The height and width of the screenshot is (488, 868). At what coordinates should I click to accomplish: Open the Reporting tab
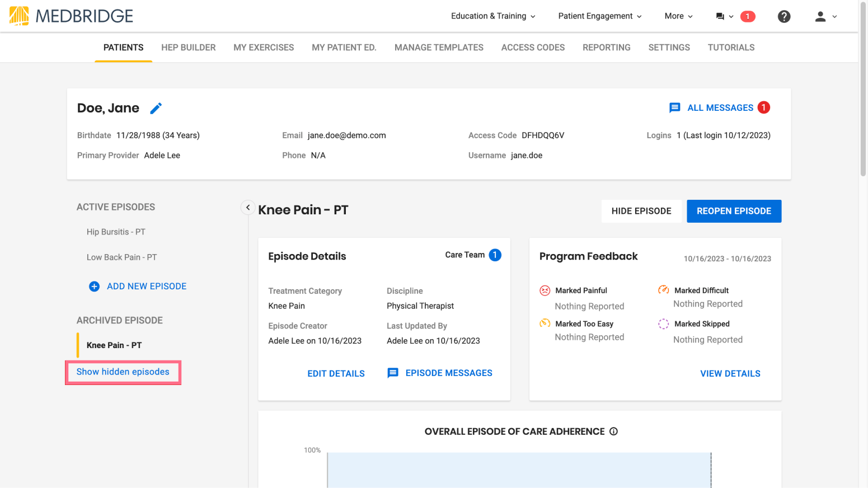click(x=607, y=48)
